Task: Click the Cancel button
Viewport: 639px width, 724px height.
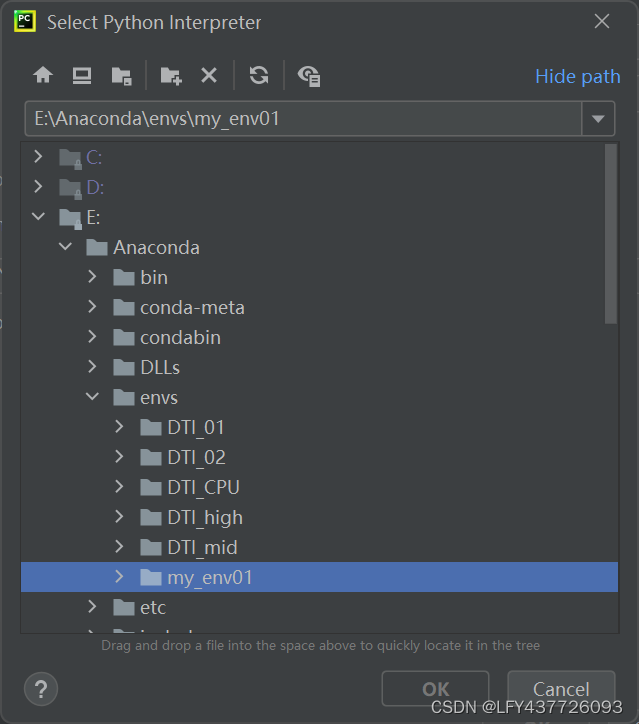Action: (561, 688)
